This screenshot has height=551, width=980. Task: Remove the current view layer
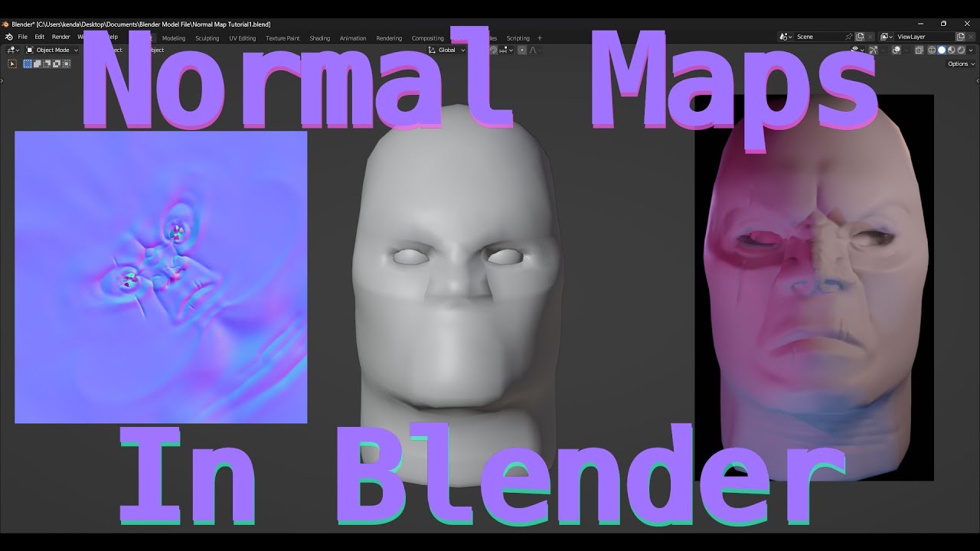[971, 37]
